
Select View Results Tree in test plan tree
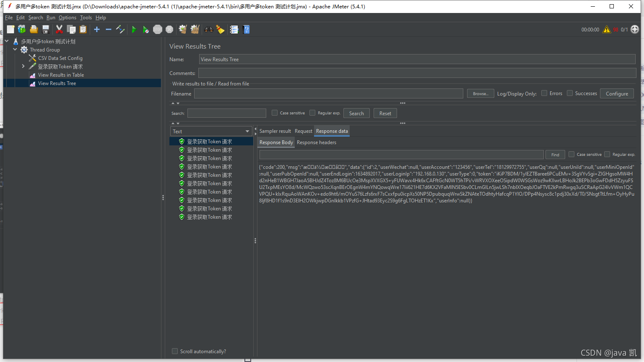point(57,83)
